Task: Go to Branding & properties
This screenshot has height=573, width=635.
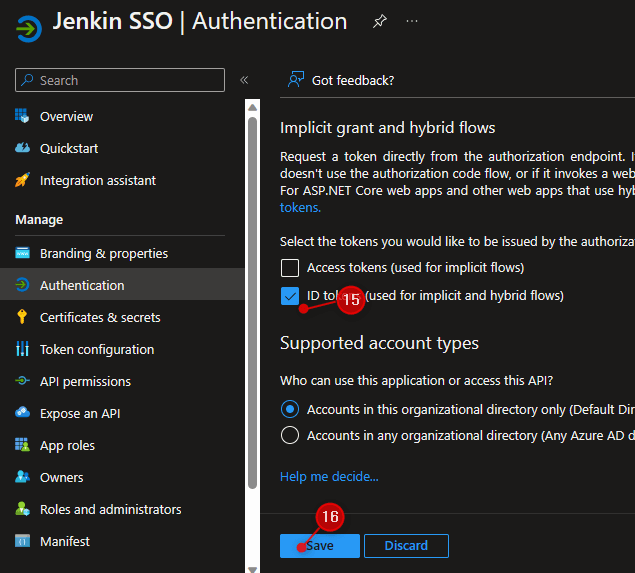Action: (x=104, y=253)
